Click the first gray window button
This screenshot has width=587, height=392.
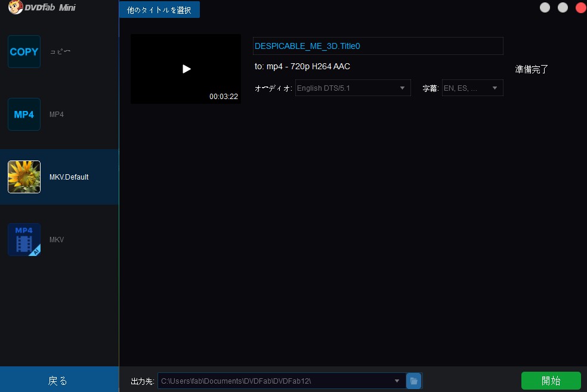[x=545, y=8]
